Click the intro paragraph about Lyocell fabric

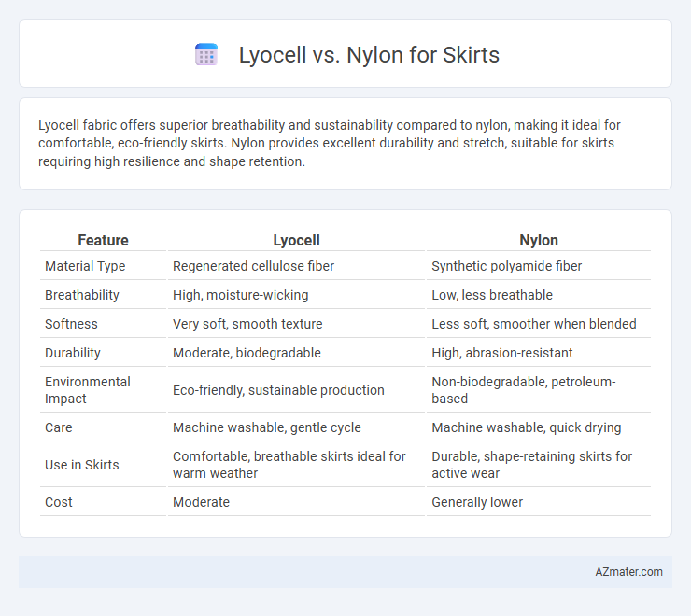point(330,143)
